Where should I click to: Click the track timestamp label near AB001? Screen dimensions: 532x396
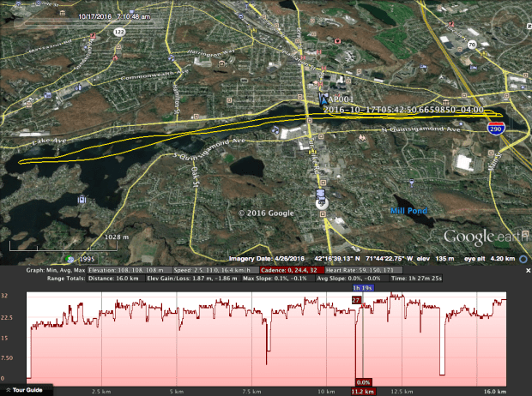403,111
